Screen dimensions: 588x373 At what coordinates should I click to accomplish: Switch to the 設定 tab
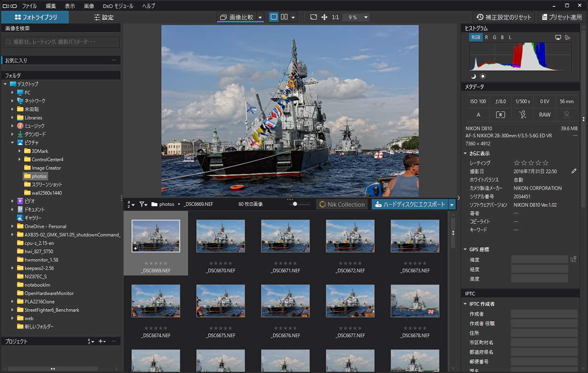pos(104,17)
